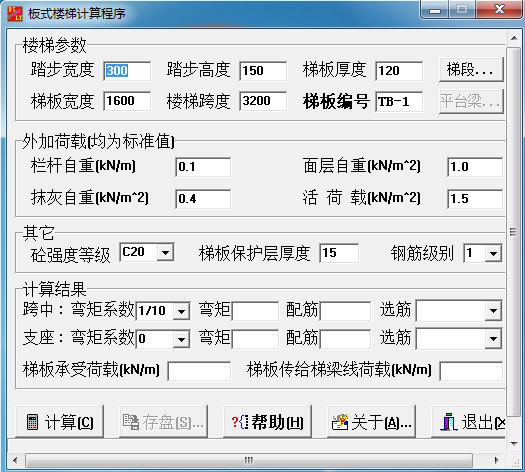Click the 梯段... button
525x472 pixels.
click(471, 70)
